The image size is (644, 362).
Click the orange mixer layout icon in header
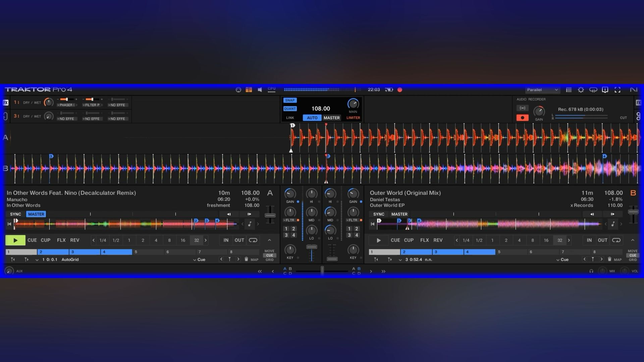point(249,90)
